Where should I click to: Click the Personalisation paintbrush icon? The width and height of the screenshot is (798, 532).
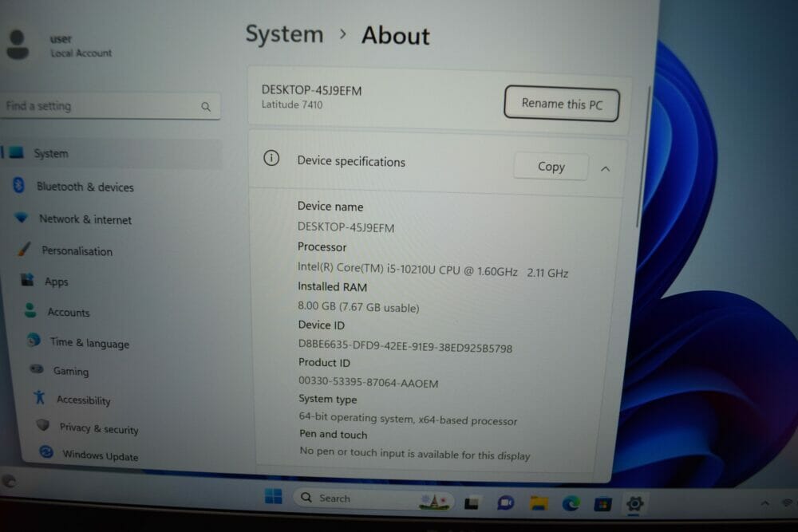(x=24, y=249)
